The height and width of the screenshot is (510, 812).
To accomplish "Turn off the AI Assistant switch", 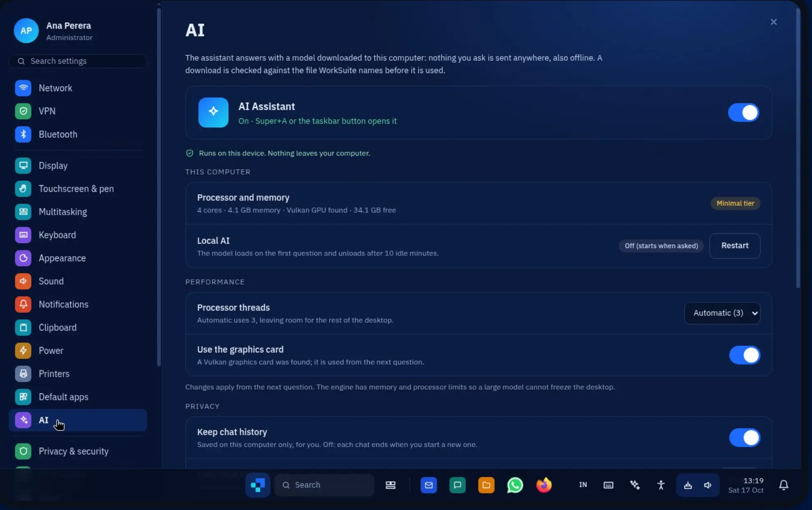I will [743, 113].
